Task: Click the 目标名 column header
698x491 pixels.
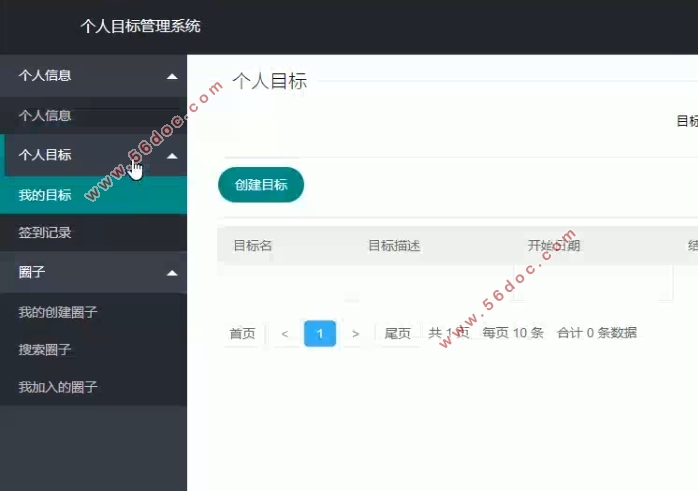Action: pyautogui.click(x=253, y=245)
